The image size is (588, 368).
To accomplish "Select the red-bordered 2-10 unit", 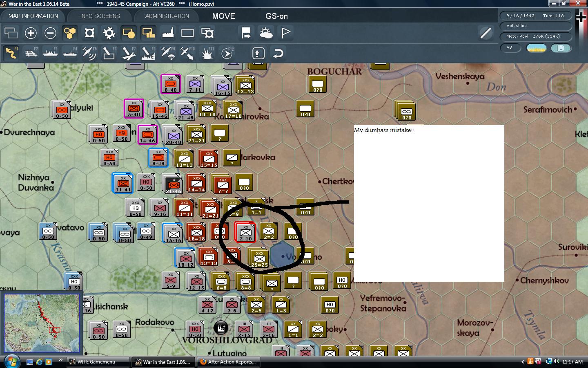I will (245, 232).
